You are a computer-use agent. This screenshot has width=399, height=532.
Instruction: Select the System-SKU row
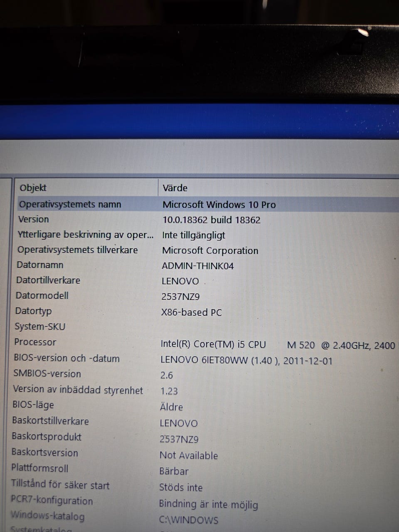[x=40, y=326]
